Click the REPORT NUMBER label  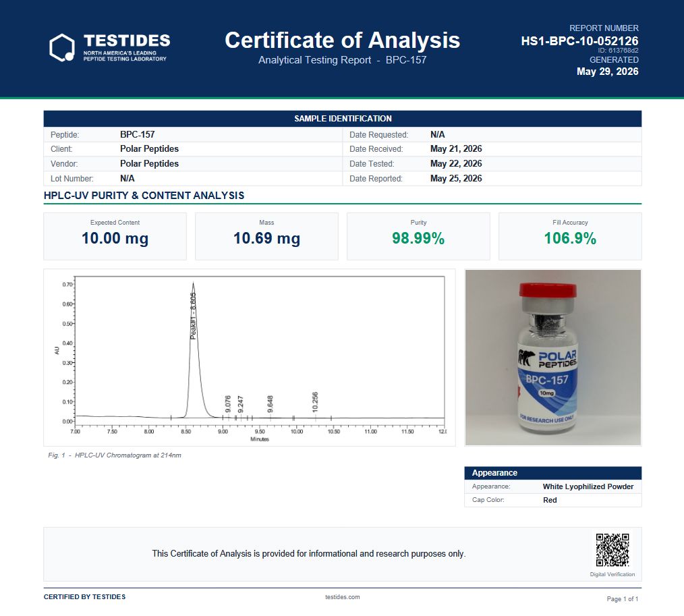(604, 28)
